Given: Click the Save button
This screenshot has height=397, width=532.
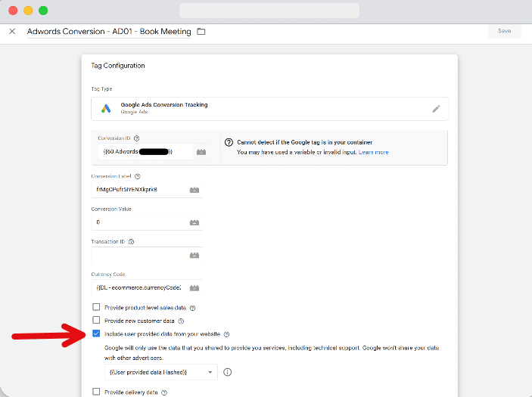Looking at the screenshot, I should (x=504, y=31).
